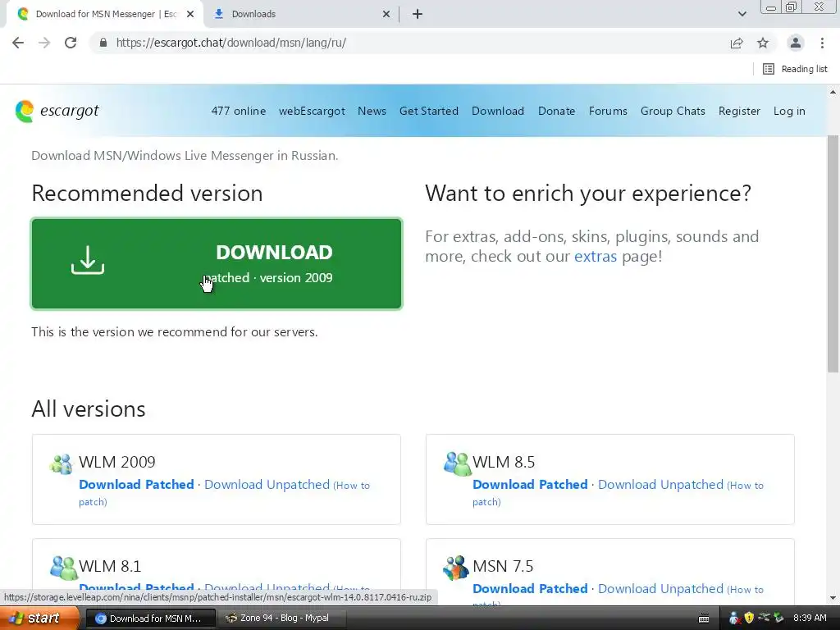Image resolution: width=840 pixels, height=630 pixels.
Task: Select the Download for MSN M... taskbar button
Action: coord(151,619)
